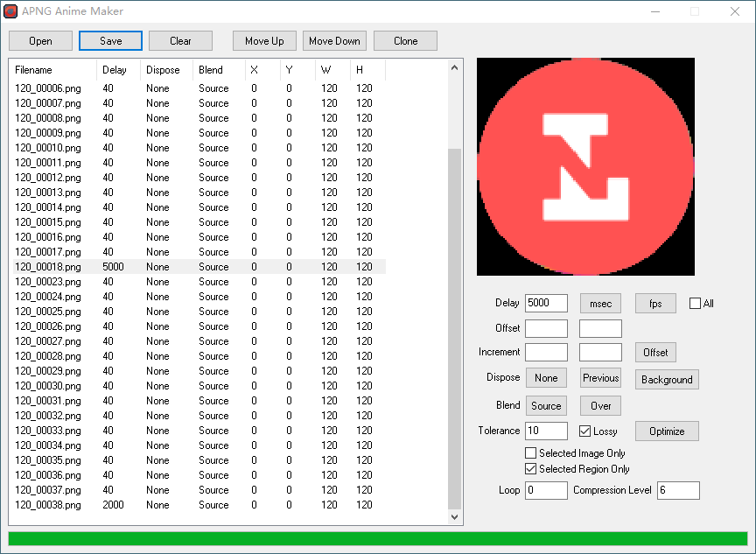Click the Move Down button
Image resolution: width=756 pixels, height=554 pixels.
[334, 41]
